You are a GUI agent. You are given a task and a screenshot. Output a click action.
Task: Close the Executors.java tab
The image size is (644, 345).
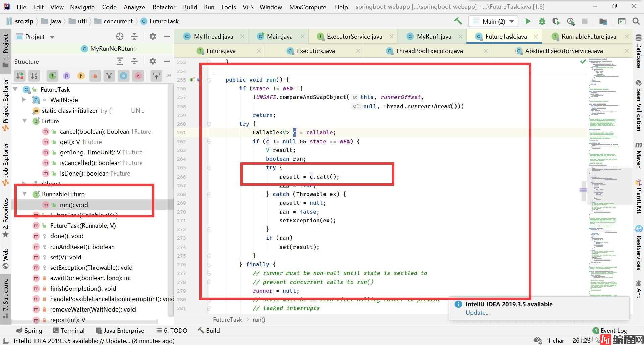[x=358, y=51]
